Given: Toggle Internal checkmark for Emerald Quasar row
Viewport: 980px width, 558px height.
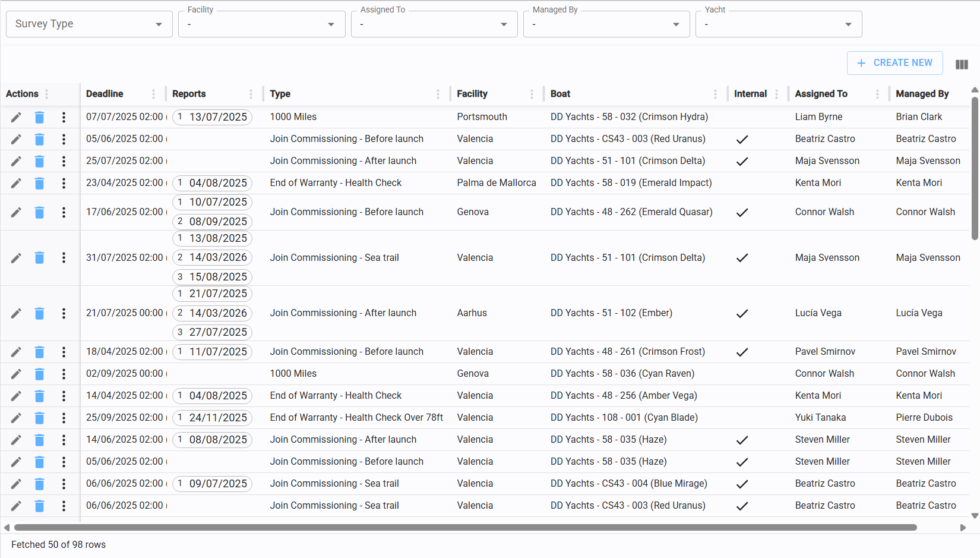Looking at the screenshot, I should pos(742,213).
